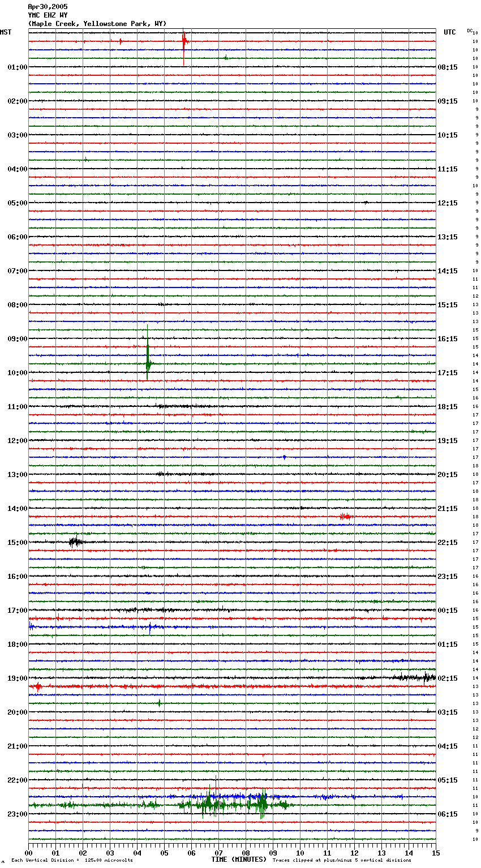Click the 10:00 MST time label

coord(18,373)
